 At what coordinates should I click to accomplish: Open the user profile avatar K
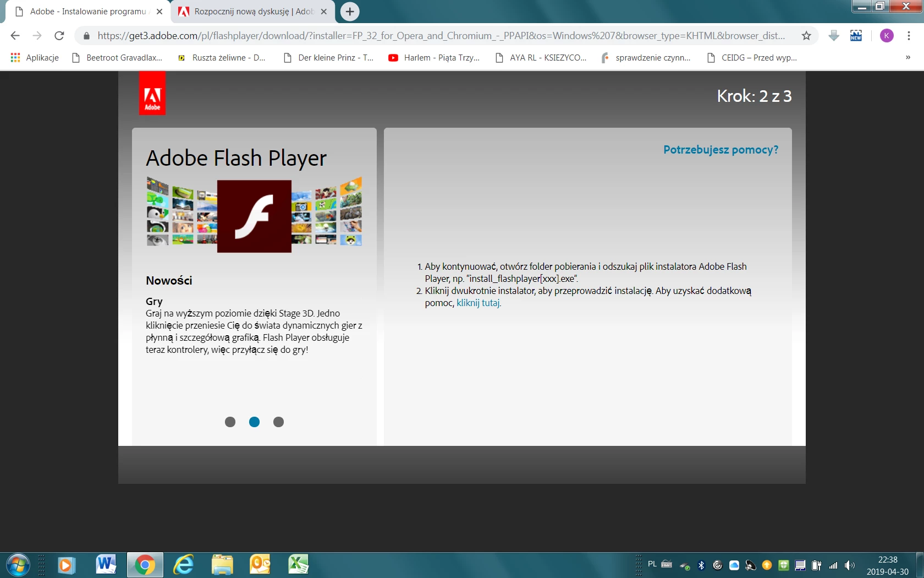coord(887,36)
